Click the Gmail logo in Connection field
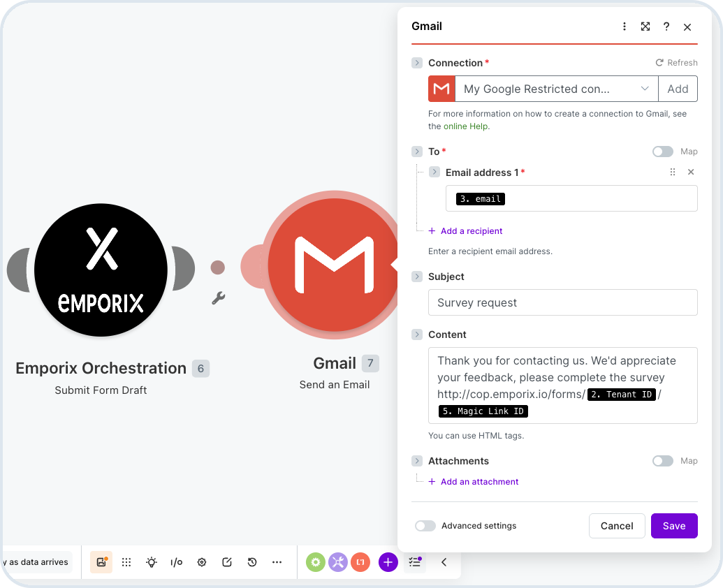Image resolution: width=723 pixels, height=588 pixels. 441,89
